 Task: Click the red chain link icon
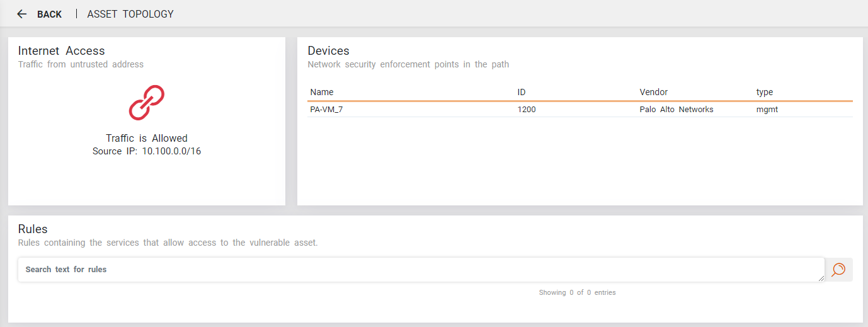coord(146,103)
